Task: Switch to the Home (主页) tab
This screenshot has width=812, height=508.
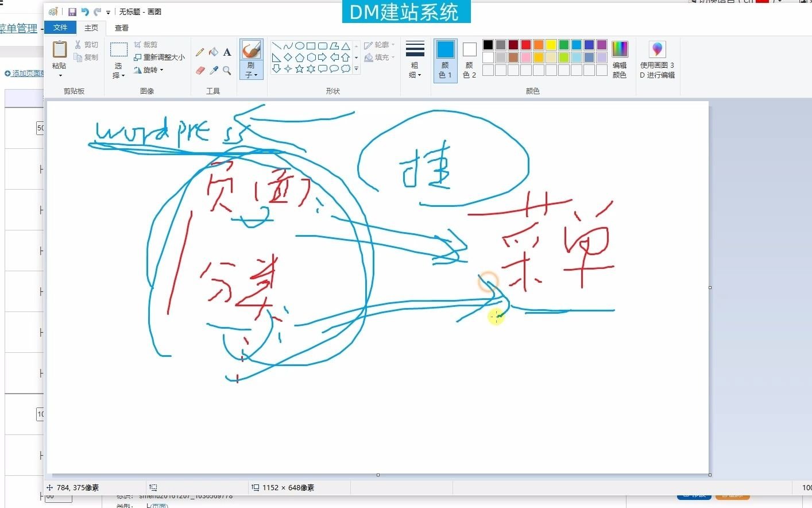Action: coord(91,28)
